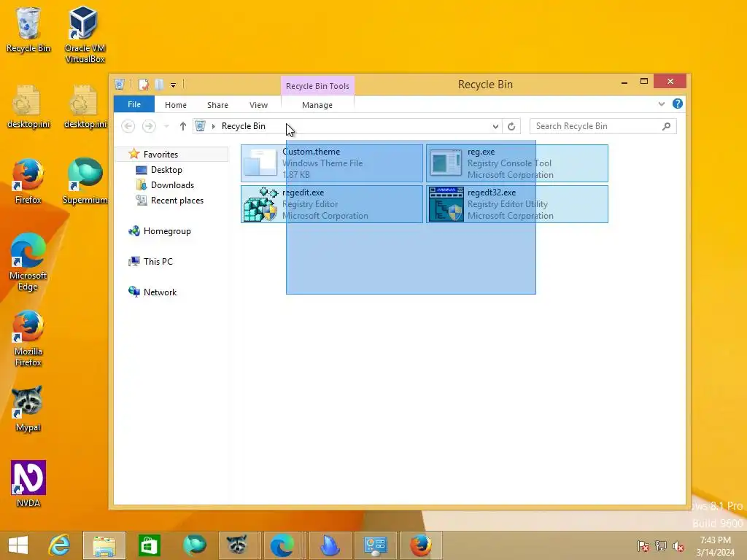The height and width of the screenshot is (560, 747).
Task: Open the File ribbon tab
Action: click(134, 104)
